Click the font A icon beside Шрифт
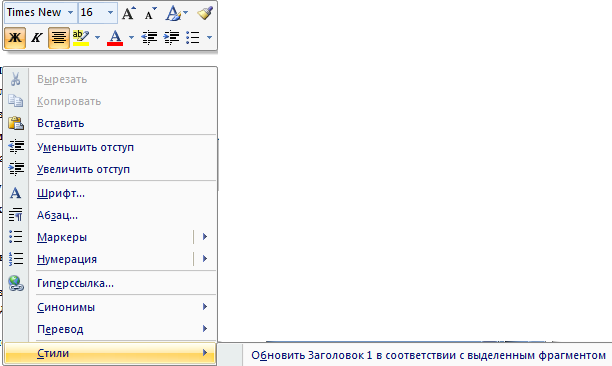 click(x=16, y=193)
